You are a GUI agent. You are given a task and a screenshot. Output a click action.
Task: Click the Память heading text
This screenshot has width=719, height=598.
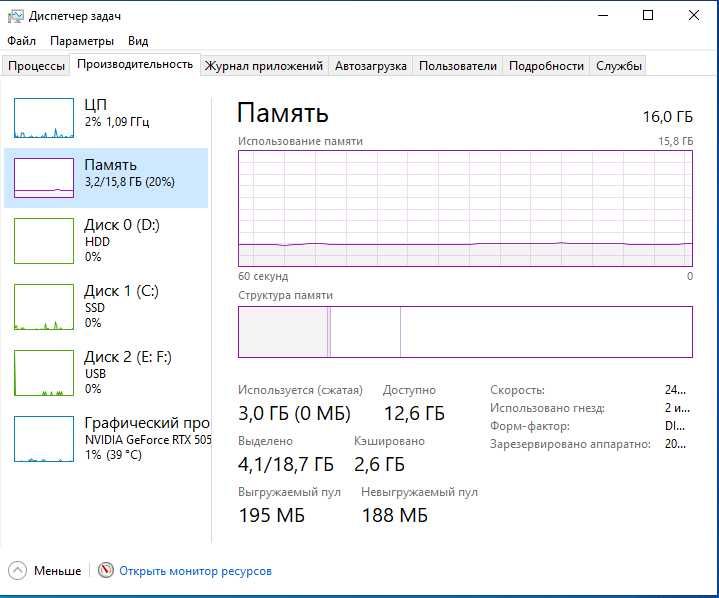coord(282,113)
